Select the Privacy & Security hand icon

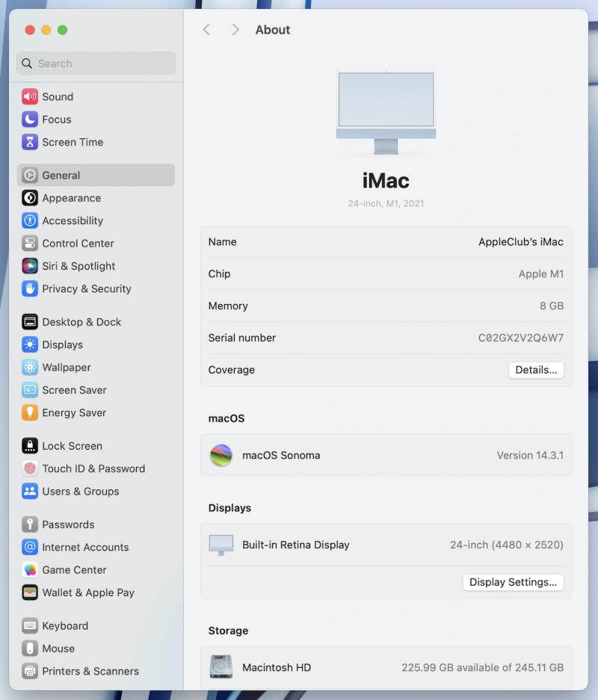point(30,289)
